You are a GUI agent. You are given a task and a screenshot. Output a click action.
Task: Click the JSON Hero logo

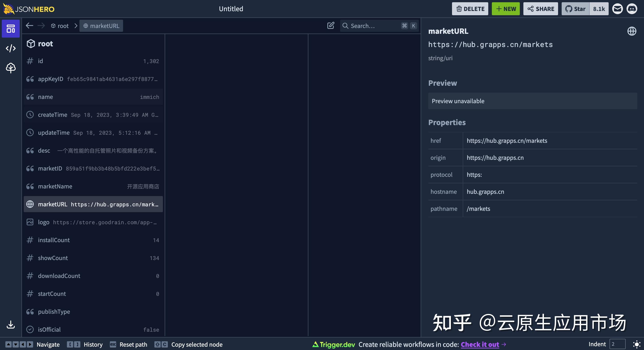tap(28, 9)
